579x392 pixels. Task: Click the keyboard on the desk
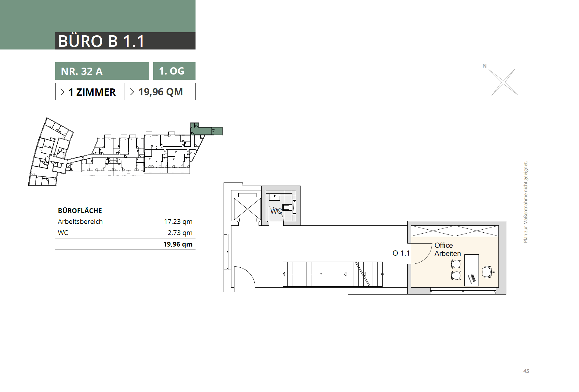pos(472,277)
